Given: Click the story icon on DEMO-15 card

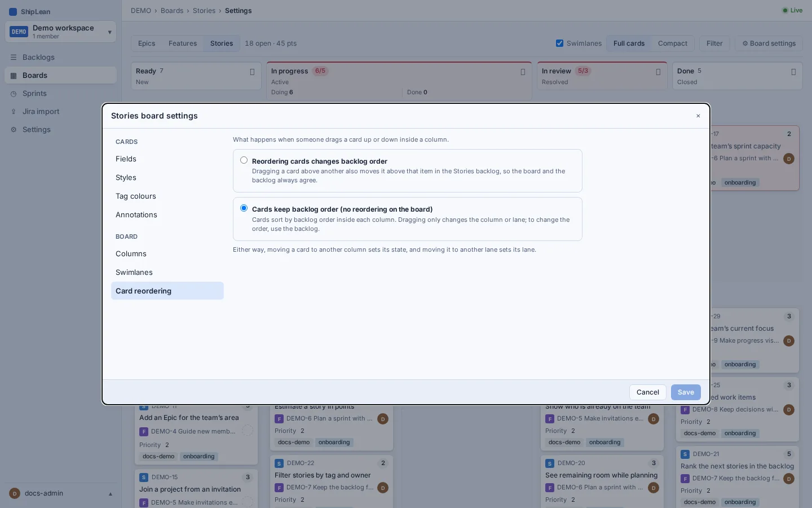Looking at the screenshot, I should tap(144, 478).
